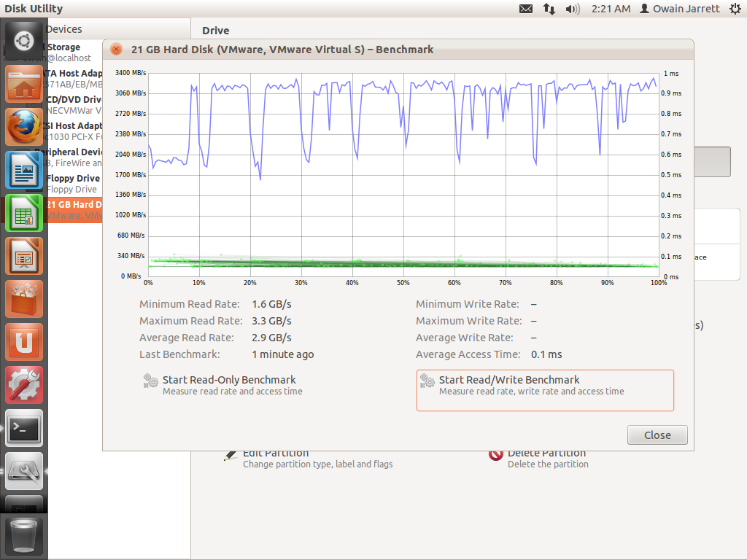Open the Home Folder from the launcher
The width and height of the screenshot is (747, 560).
24,85
